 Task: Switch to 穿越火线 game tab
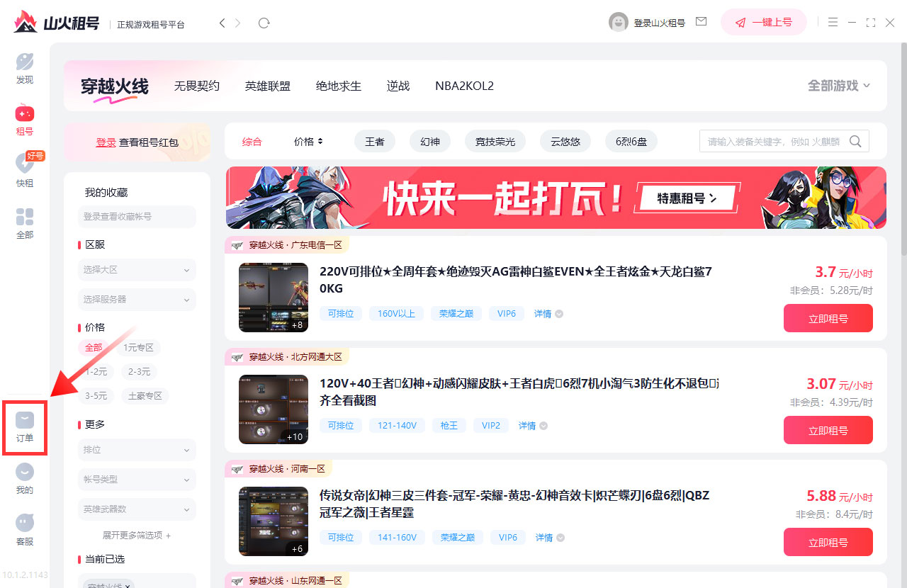(x=115, y=86)
